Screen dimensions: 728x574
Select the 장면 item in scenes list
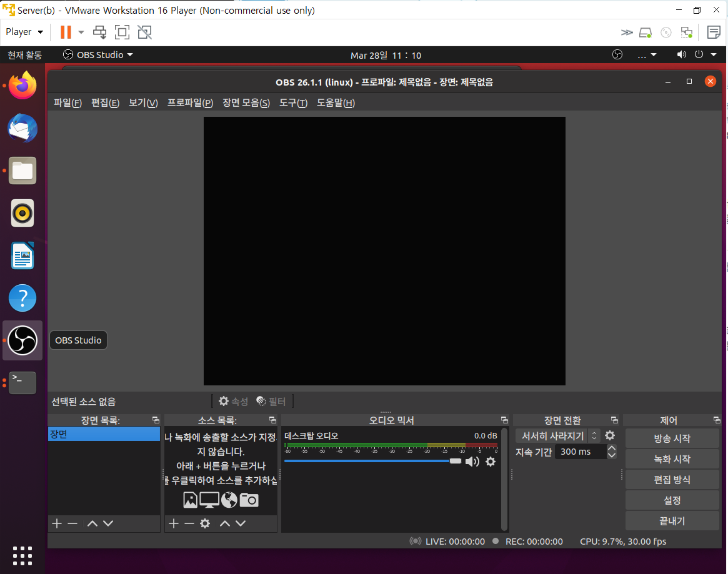pyautogui.click(x=104, y=434)
